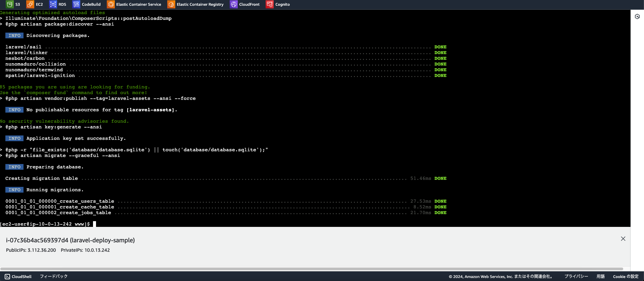The width and height of the screenshot is (644, 281).
Task: Click 'No security vulnerability advisories found.' text
Action: pos(64,121)
